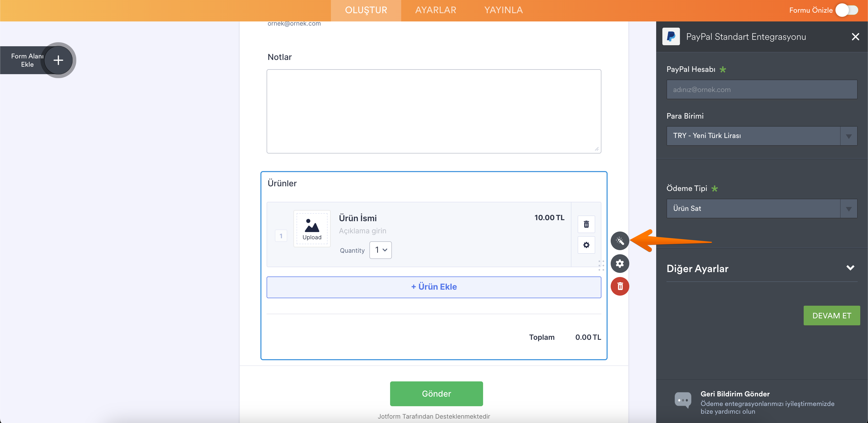The width and height of the screenshot is (868, 423).
Task: Click Form Alanı Ekle plus icon
Action: pyautogui.click(x=58, y=60)
